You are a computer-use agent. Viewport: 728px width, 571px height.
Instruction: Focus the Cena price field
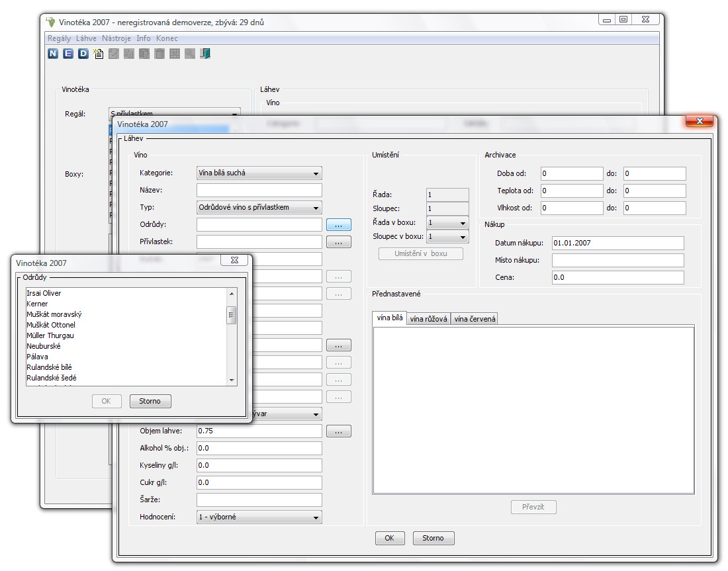tap(618, 278)
